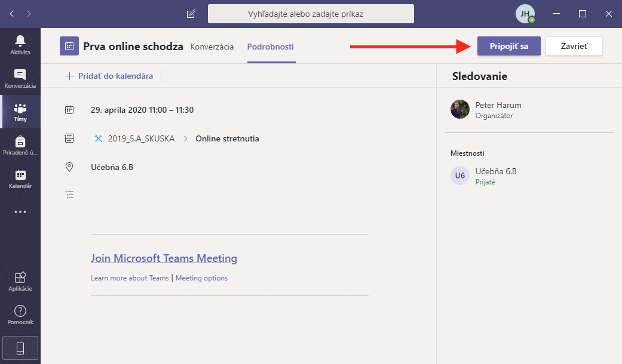Open Join Microsoft Teams Meeting link

164,258
